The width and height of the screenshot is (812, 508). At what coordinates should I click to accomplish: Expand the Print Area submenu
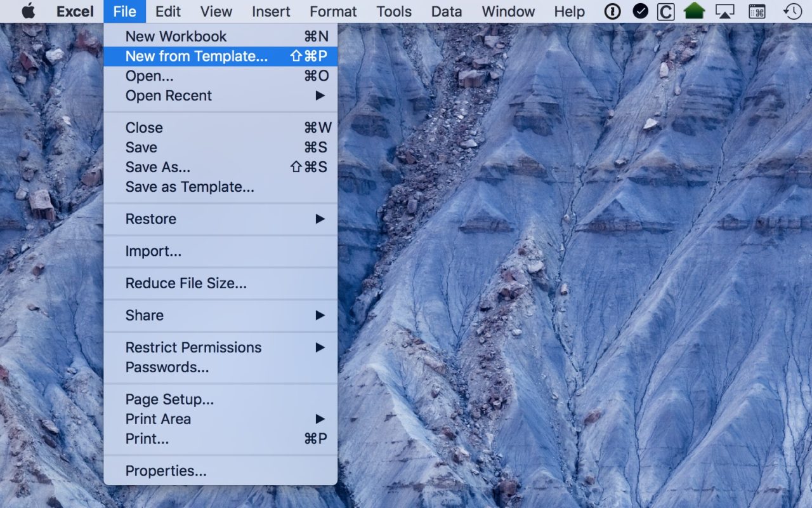221,419
